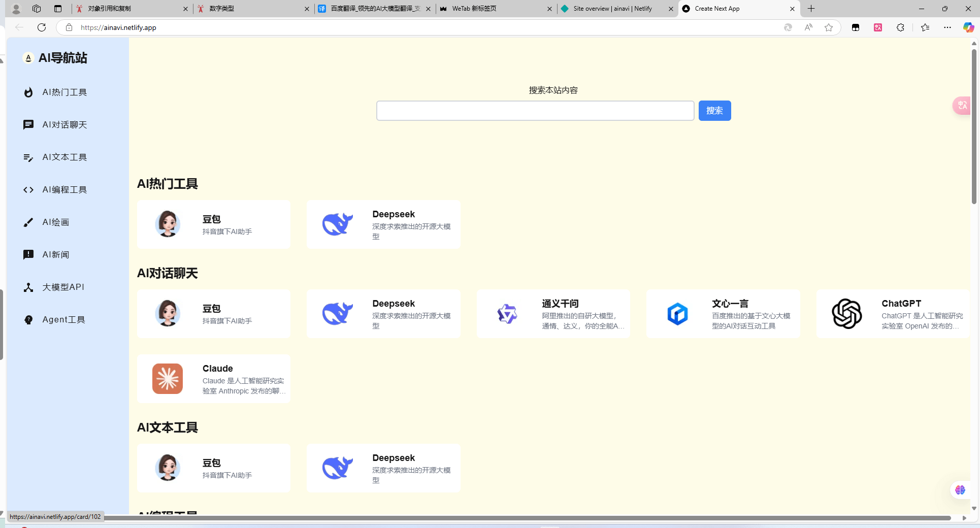Add page to favorites with star icon

pyautogui.click(x=829, y=27)
